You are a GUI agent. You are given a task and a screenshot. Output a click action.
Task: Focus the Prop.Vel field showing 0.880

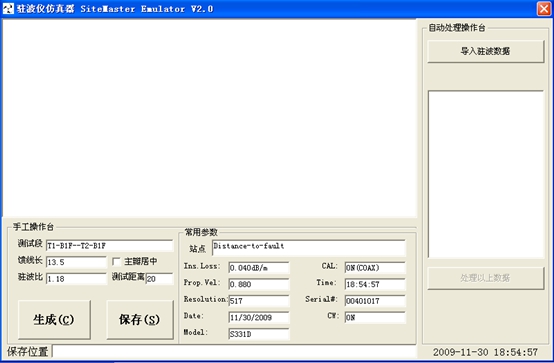[x=259, y=285]
